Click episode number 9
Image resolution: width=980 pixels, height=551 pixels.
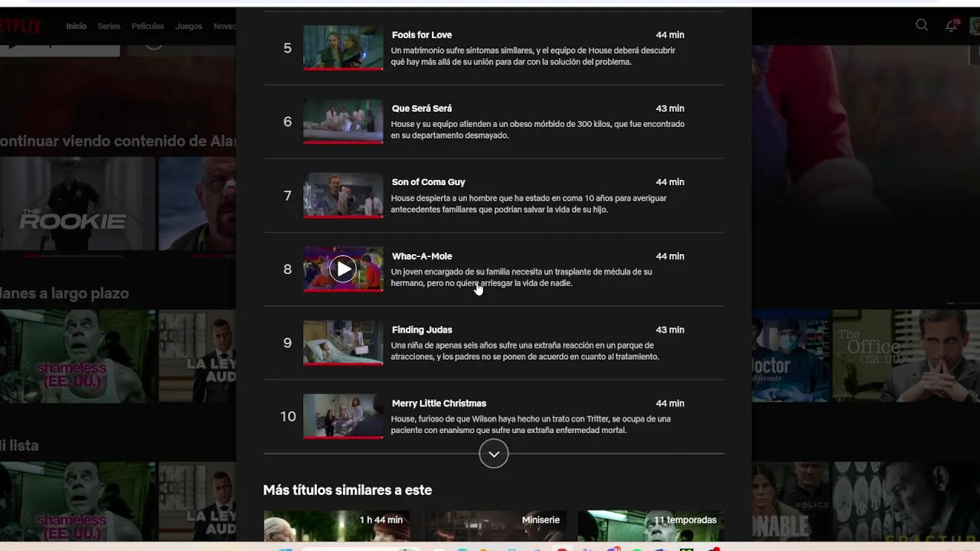pyautogui.click(x=288, y=343)
